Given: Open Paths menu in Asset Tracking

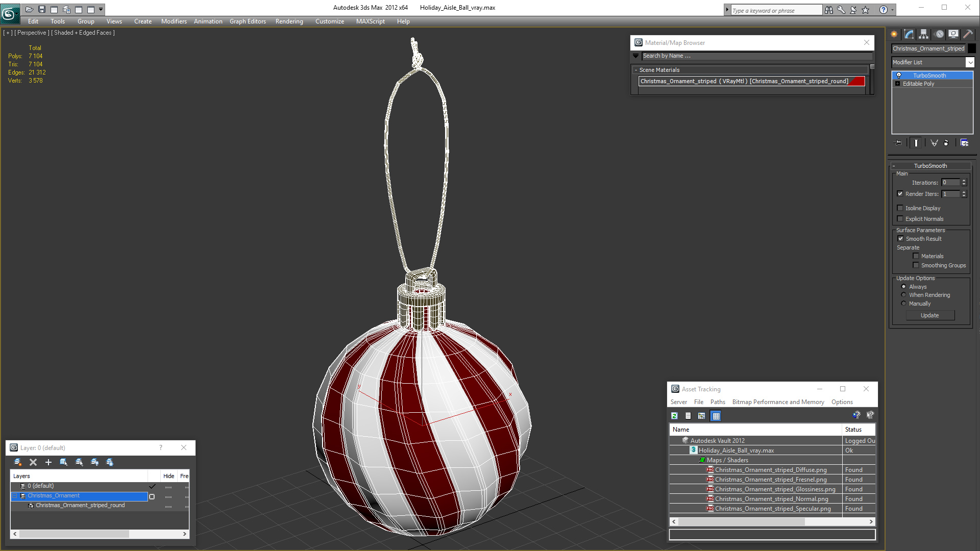Looking at the screenshot, I should (x=717, y=402).
